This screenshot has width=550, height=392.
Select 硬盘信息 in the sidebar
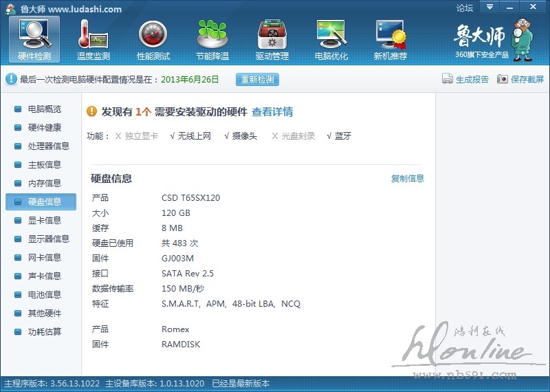(x=41, y=202)
